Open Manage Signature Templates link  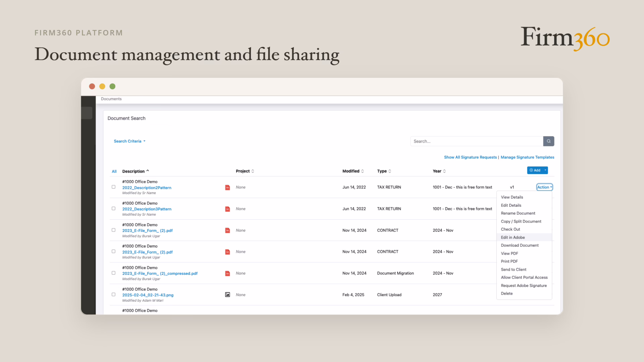coord(527,157)
